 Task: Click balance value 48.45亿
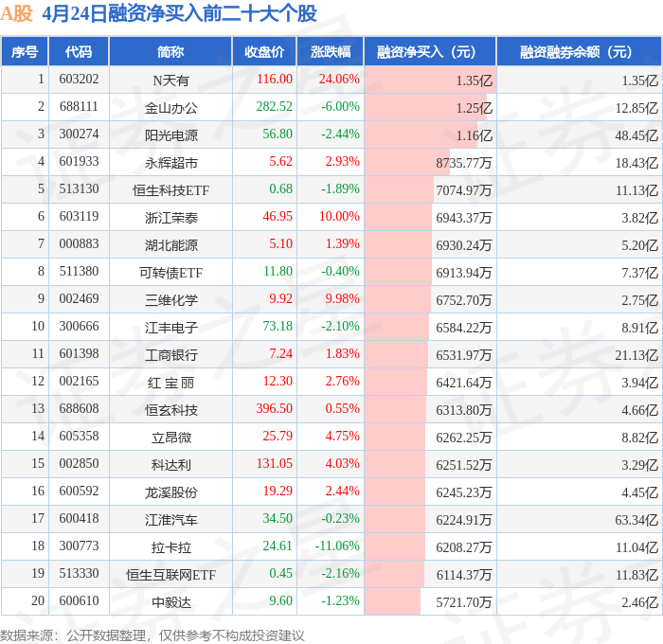[636, 135]
